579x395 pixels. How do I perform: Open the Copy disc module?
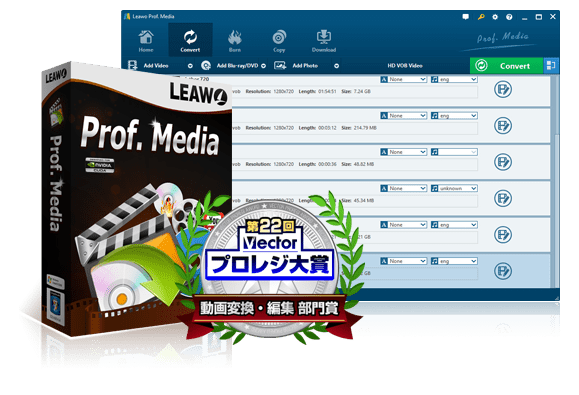(279, 41)
